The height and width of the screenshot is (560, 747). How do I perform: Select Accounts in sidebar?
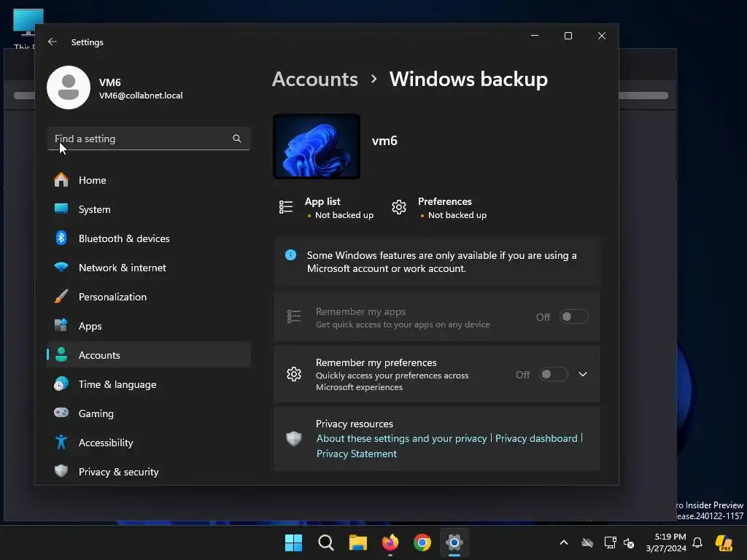149,355
